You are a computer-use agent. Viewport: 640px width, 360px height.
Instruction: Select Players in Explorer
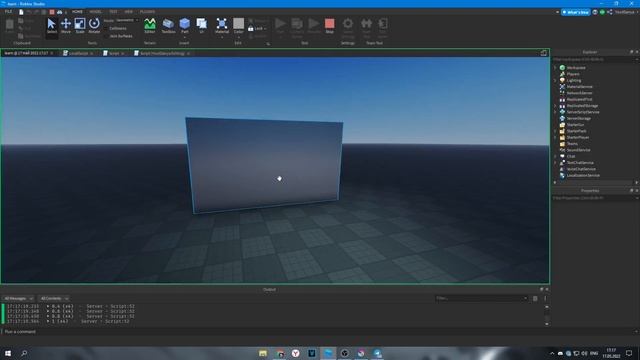point(573,74)
